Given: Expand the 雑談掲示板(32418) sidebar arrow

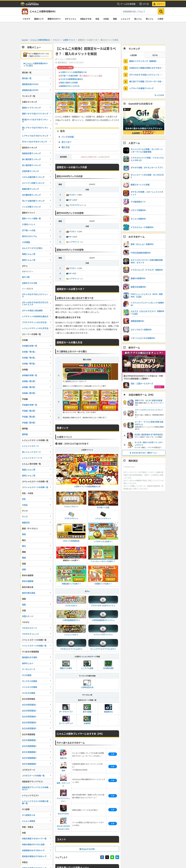Looking at the screenshot, I should click(51, 84).
